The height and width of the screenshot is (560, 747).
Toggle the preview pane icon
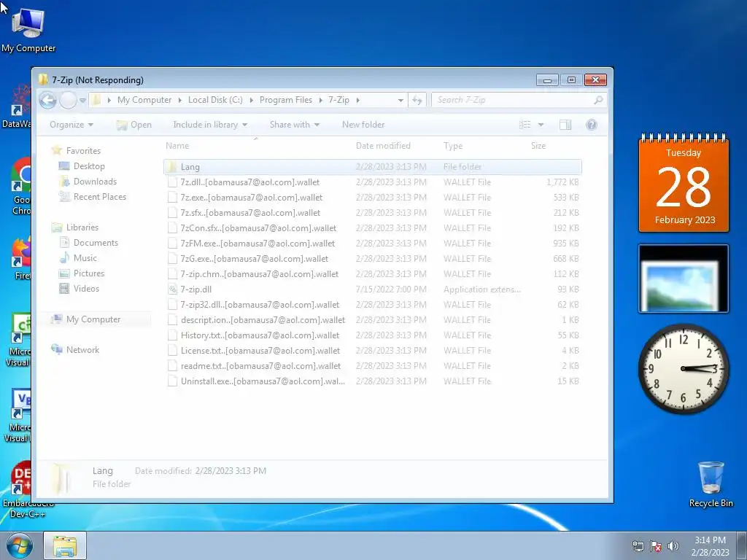pos(565,125)
